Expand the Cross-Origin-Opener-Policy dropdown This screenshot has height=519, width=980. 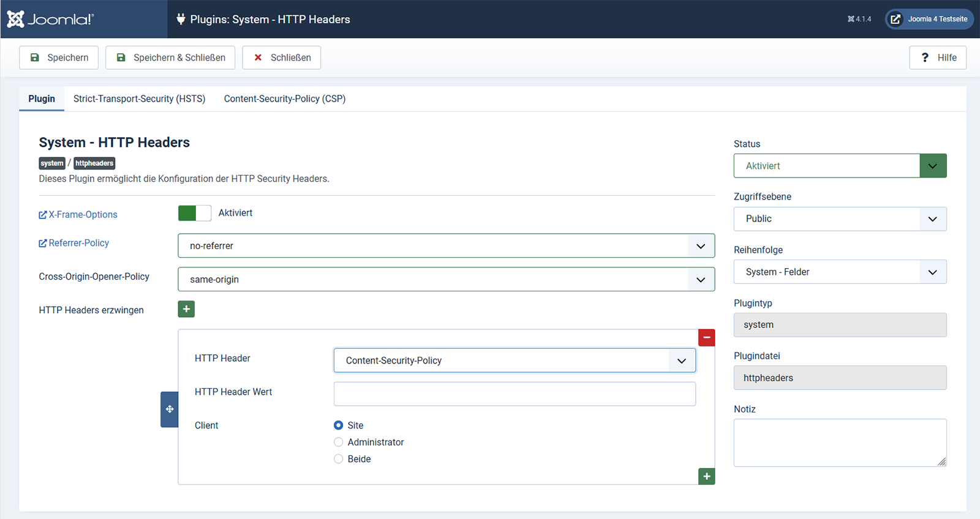click(446, 279)
